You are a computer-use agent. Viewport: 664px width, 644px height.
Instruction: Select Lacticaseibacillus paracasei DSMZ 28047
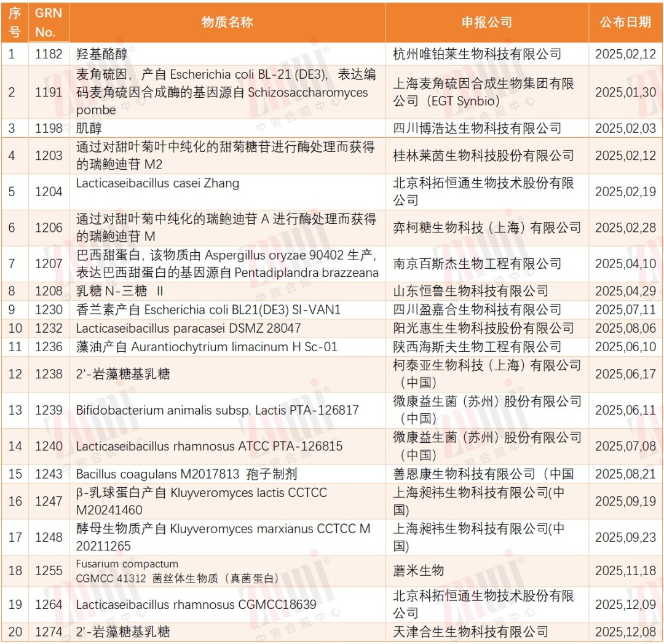coord(189,328)
